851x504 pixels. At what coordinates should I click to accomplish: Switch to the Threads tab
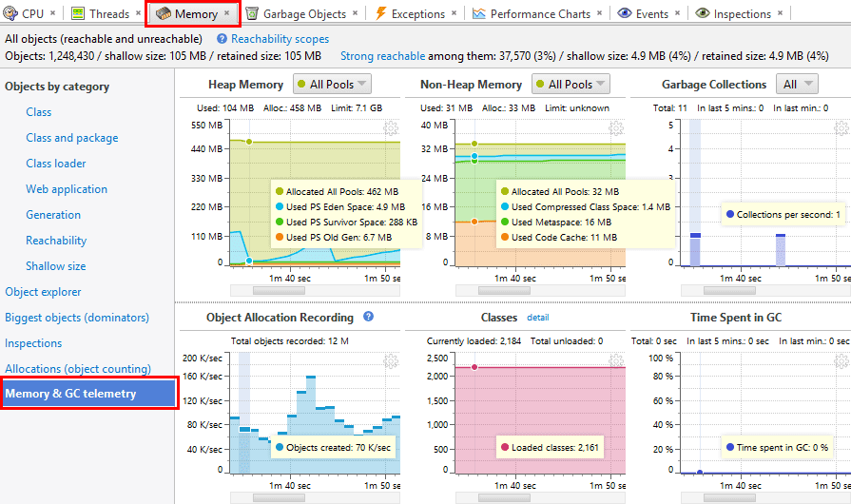101,13
